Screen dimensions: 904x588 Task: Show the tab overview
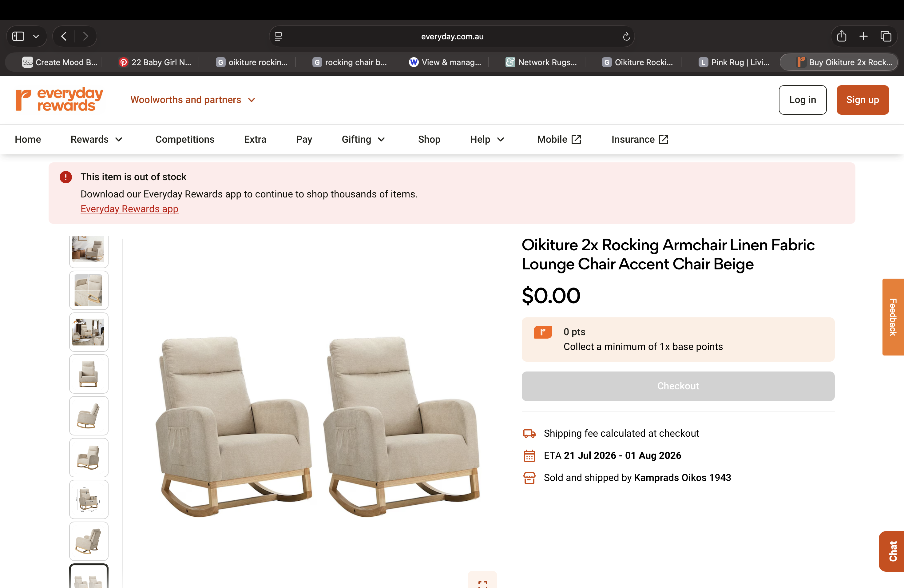tap(886, 36)
